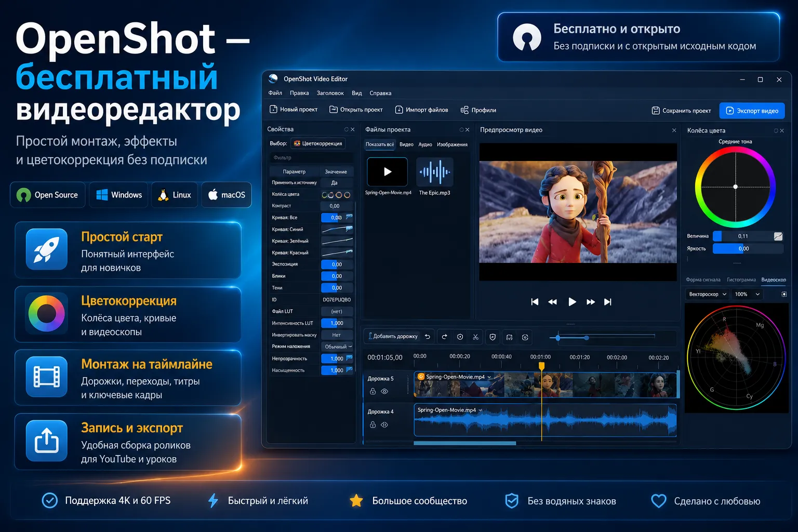The height and width of the screenshot is (532, 798).
Task: Click the curve icon in Кривая: Все row
Action: pos(349,217)
